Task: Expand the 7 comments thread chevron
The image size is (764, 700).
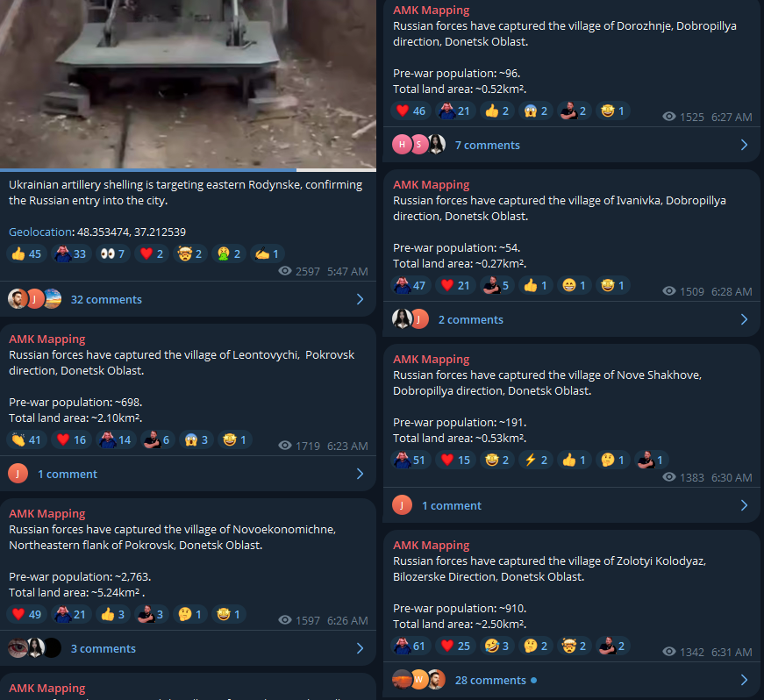Action: pos(744,145)
